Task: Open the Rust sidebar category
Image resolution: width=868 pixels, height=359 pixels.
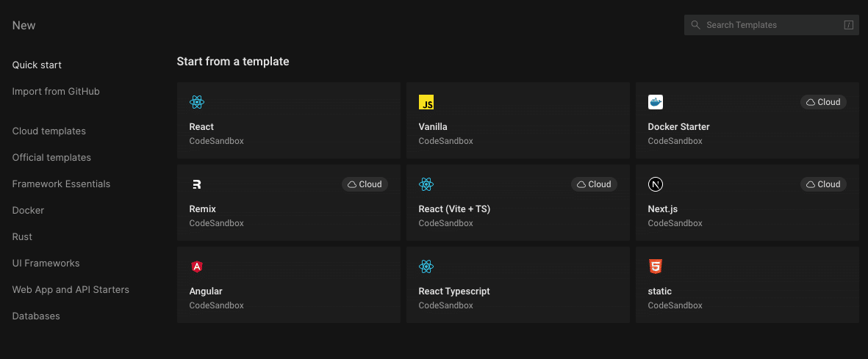Action: 22,237
